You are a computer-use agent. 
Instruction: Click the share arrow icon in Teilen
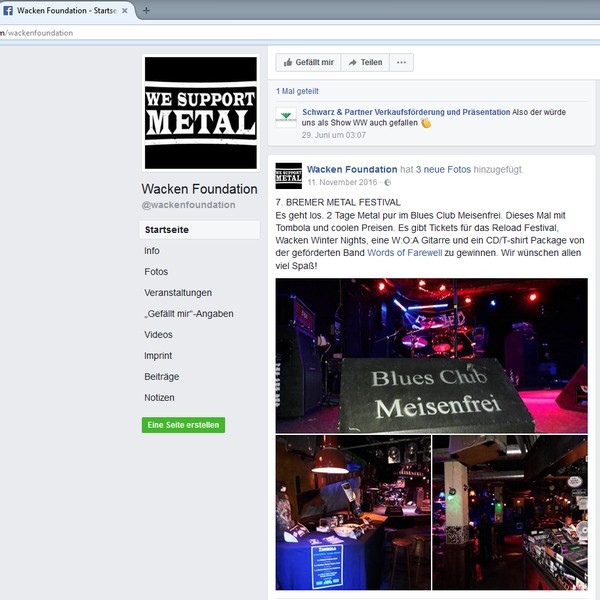[353, 62]
